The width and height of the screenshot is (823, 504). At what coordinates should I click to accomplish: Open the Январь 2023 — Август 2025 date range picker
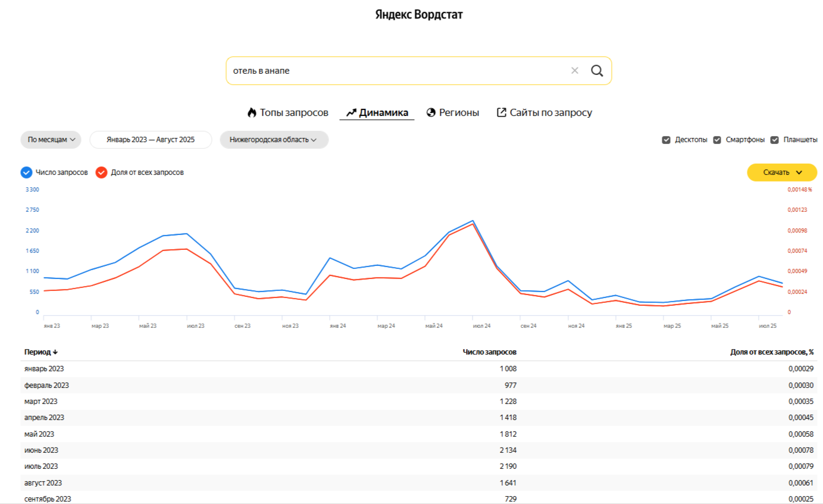151,139
